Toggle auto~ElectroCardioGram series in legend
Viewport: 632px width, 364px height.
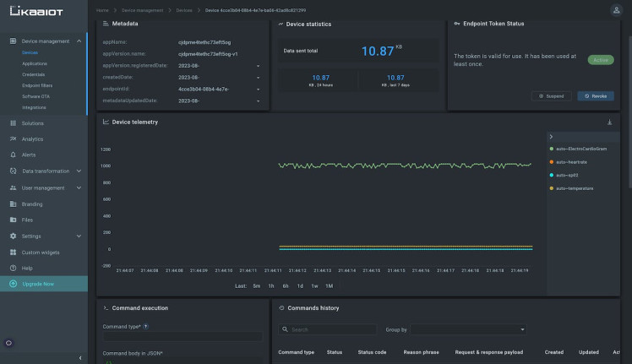point(580,149)
